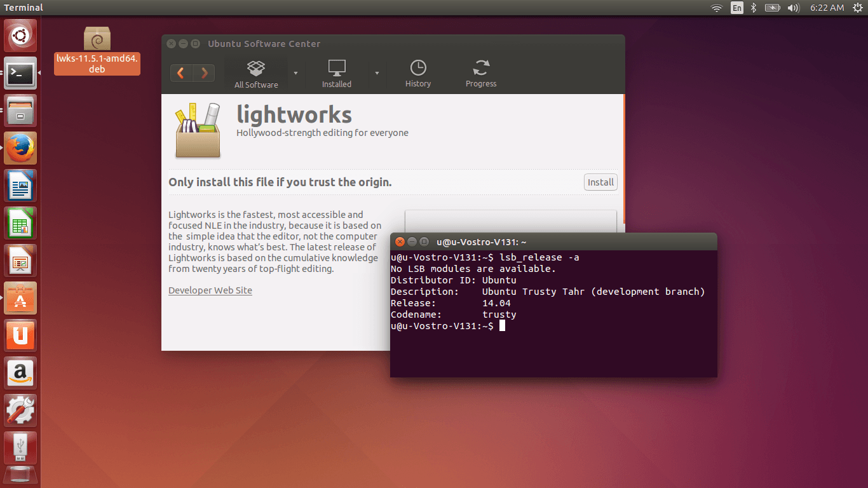
Task: Go back in Software Center
Action: [x=181, y=73]
